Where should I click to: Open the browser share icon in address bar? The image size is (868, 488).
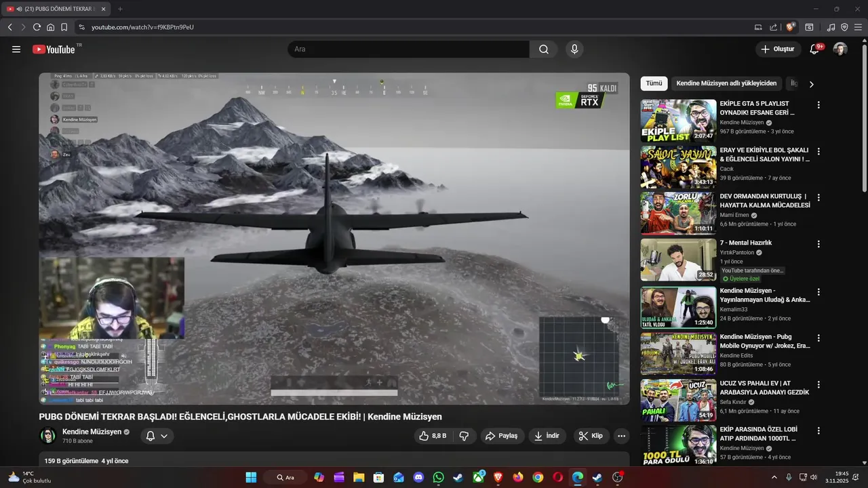click(774, 27)
